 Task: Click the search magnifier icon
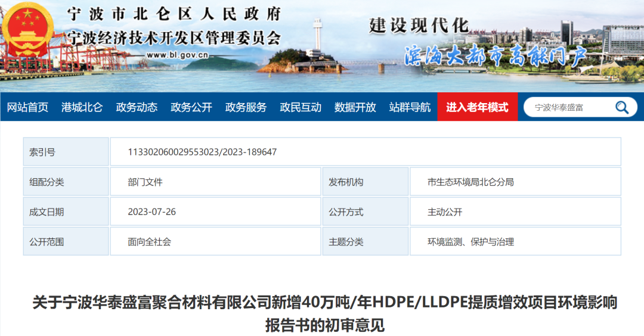622,107
